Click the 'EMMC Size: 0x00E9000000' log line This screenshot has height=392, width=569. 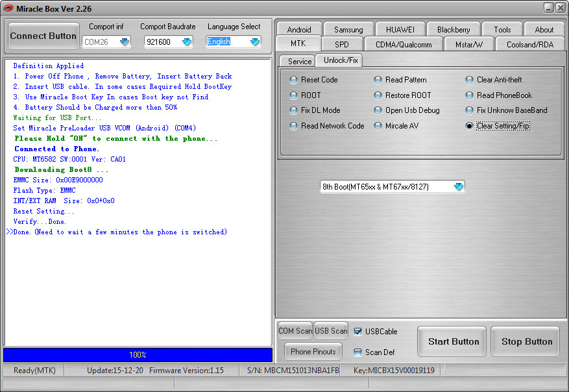tap(58, 180)
